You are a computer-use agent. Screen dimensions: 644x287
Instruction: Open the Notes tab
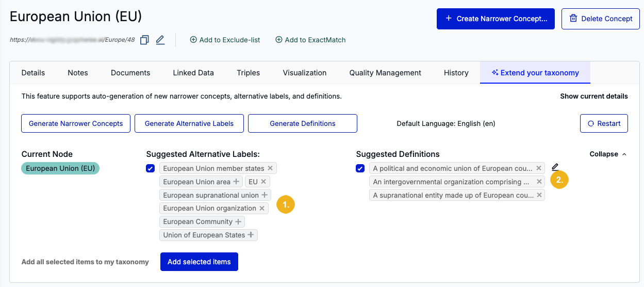point(78,73)
